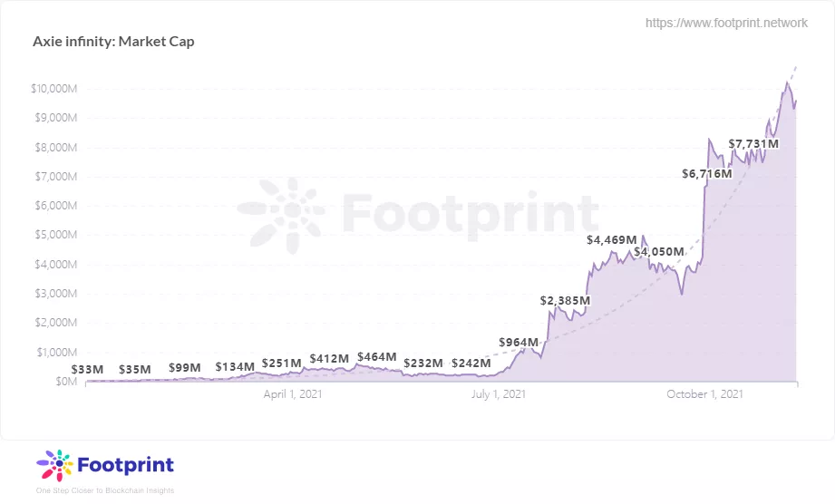Click the $6,716M data label
The width and height of the screenshot is (835, 504).
click(707, 173)
